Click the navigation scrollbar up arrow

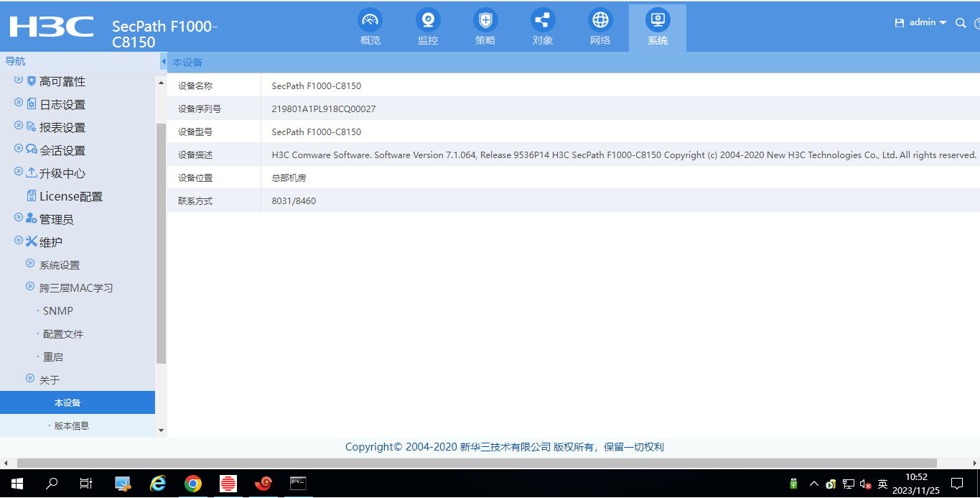tap(161, 83)
